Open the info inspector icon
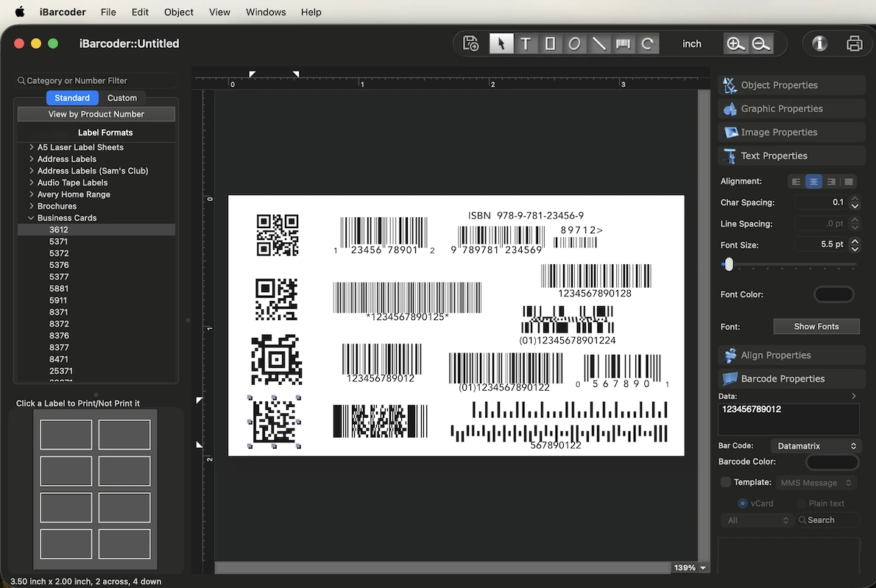Viewport: 876px width, 588px height. click(819, 43)
